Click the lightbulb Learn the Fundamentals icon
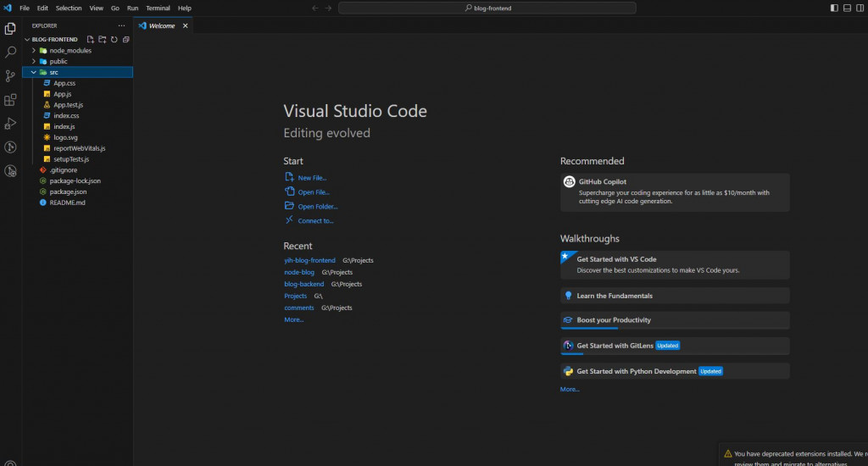 pos(568,296)
